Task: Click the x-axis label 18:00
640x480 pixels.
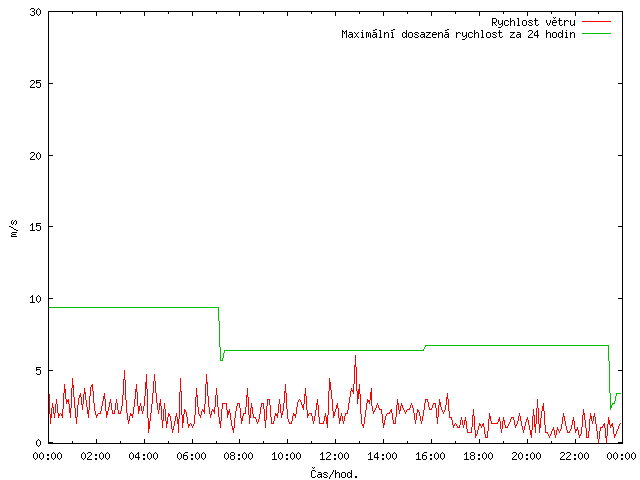Action: point(478,456)
